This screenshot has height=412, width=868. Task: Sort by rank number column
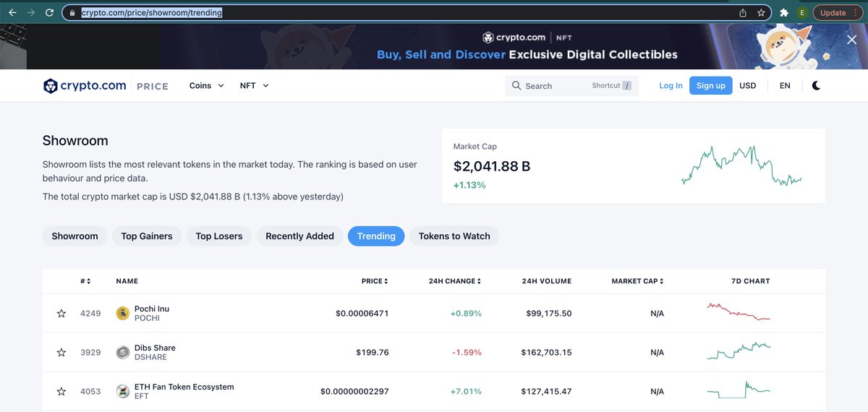click(x=85, y=281)
